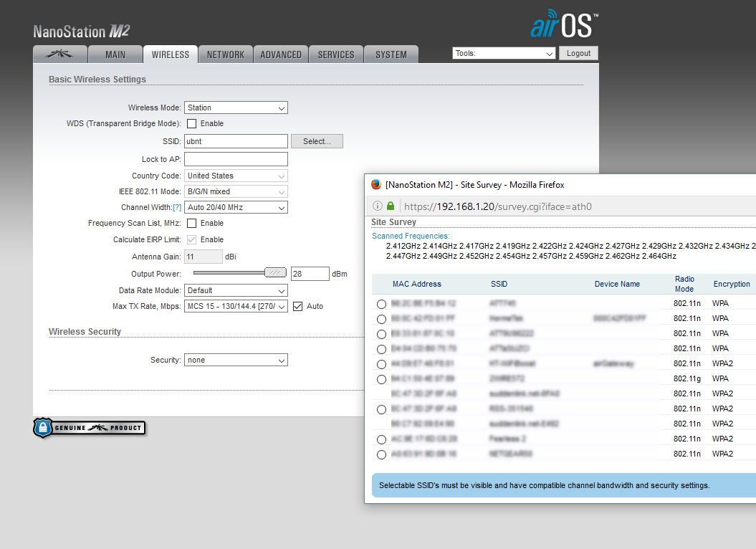756x549 pixels.
Task: Open the Channel Width dropdown
Action: pos(236,207)
